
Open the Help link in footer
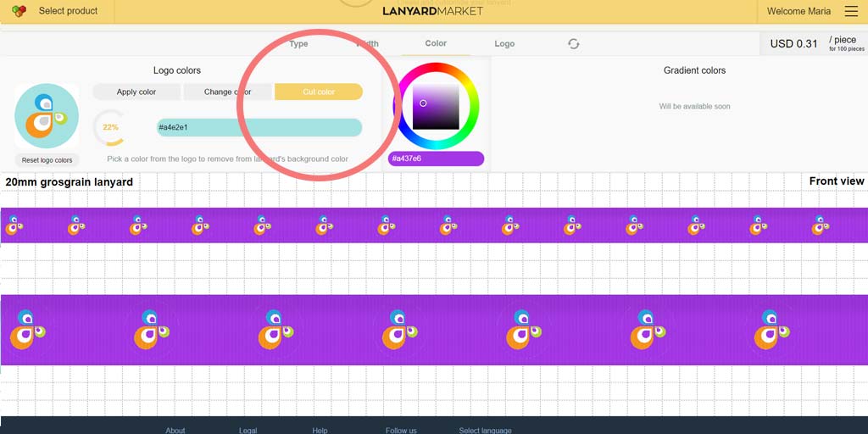pyautogui.click(x=320, y=430)
